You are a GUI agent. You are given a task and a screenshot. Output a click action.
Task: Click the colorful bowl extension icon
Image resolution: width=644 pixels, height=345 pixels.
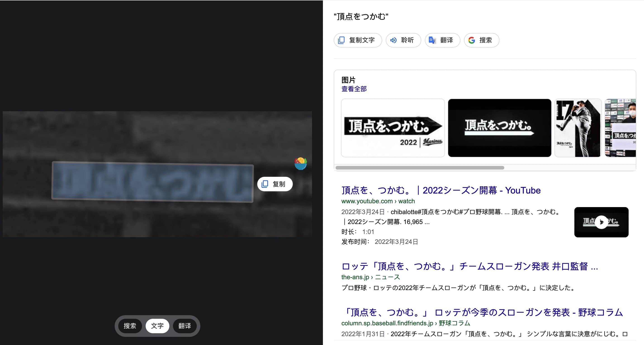click(301, 163)
